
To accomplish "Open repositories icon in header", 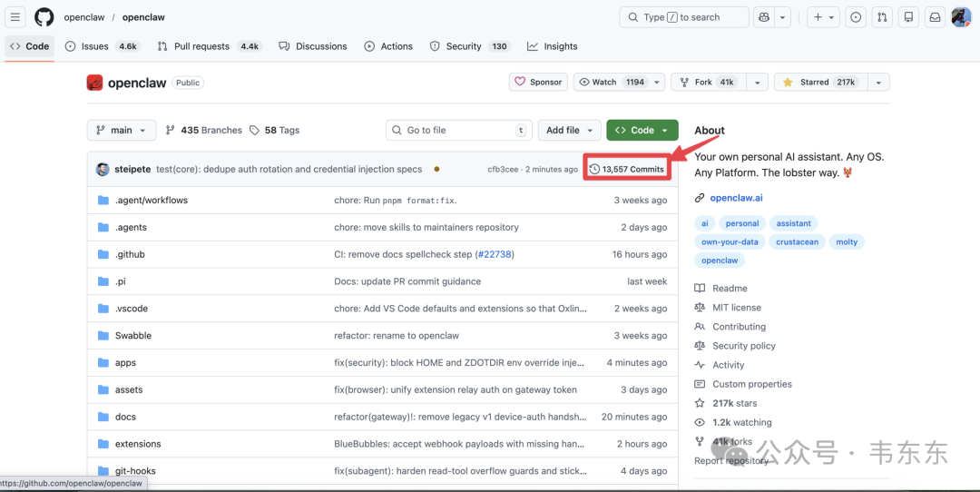I will [908, 17].
